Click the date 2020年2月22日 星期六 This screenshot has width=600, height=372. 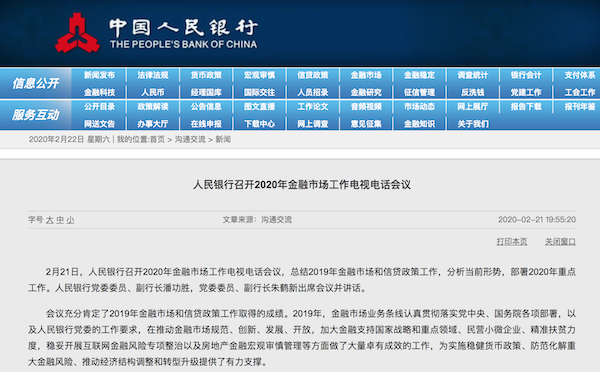point(69,139)
